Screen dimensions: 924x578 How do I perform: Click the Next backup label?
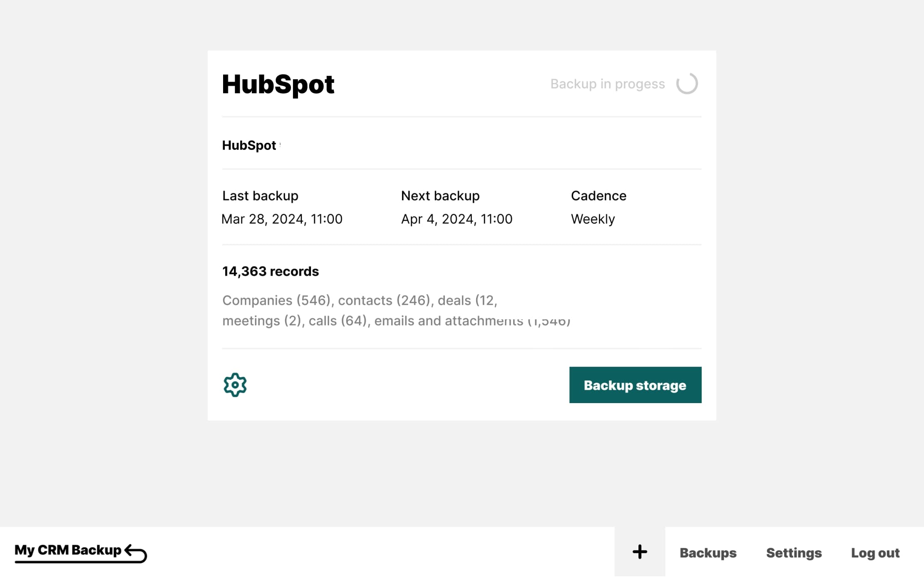pyautogui.click(x=440, y=196)
